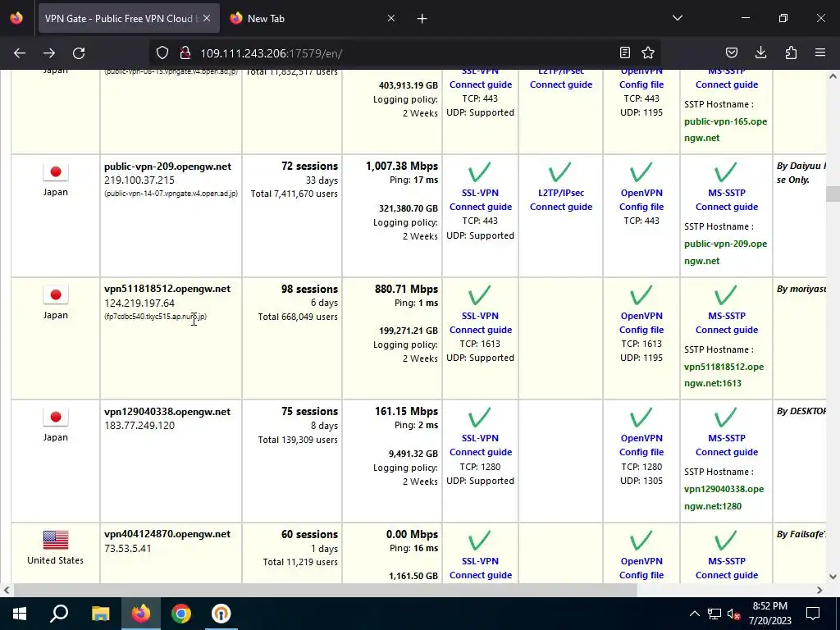
Task: Open Google Chrome from the taskbar
Action: click(x=181, y=614)
